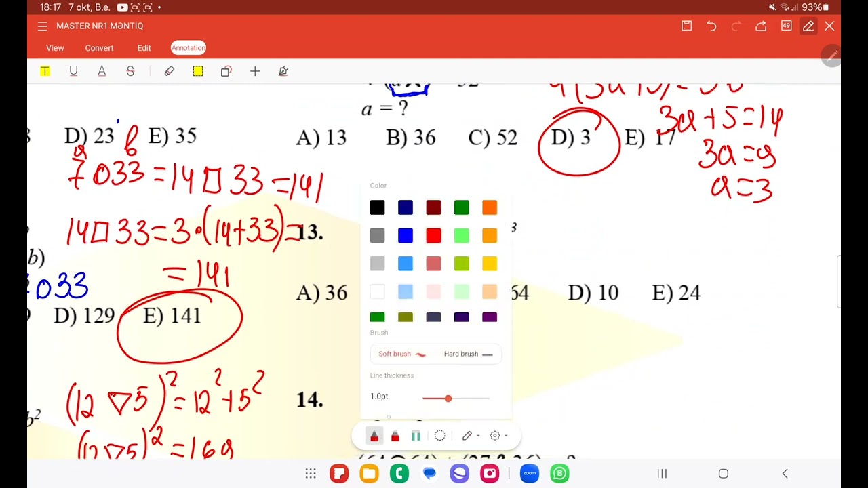Pick the lime green color swatch
Screen dimensions: 868x488
click(462, 264)
